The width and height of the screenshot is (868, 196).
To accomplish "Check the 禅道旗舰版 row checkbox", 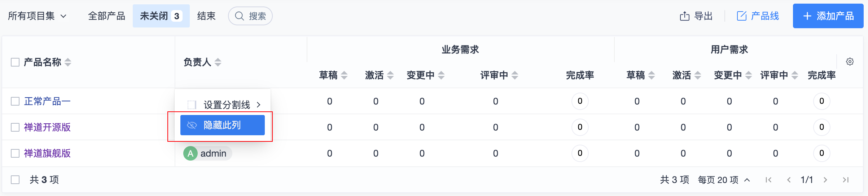I will click(15, 153).
